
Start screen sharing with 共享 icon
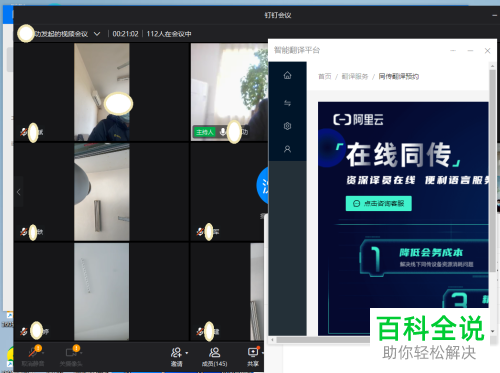click(253, 352)
